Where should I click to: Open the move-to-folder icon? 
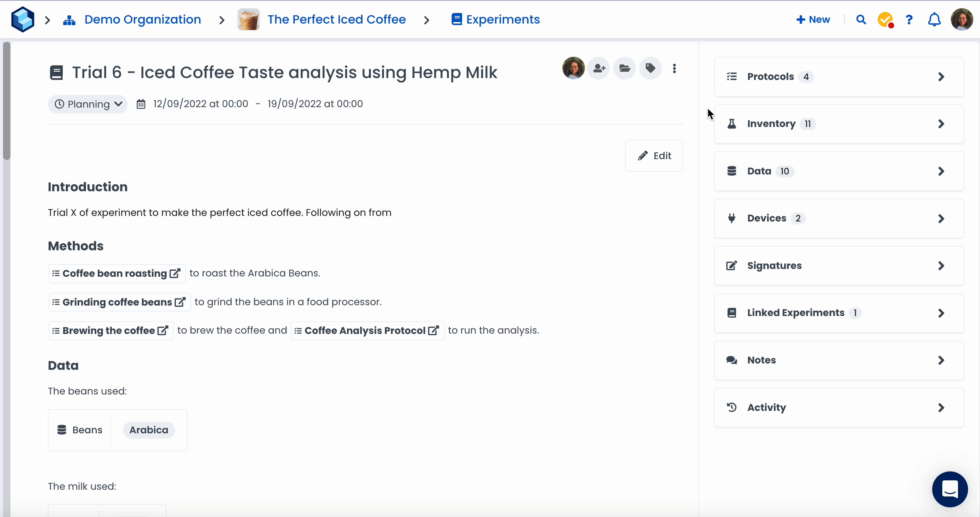point(625,68)
